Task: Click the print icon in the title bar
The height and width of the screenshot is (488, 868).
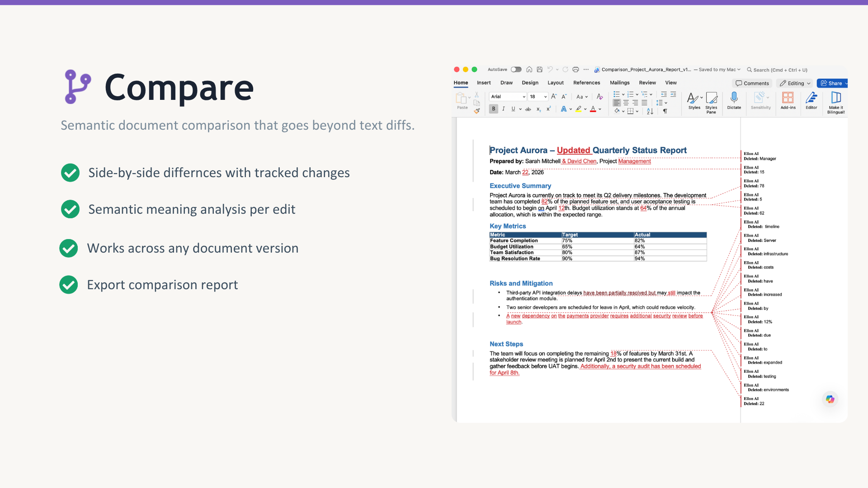Action: click(576, 70)
